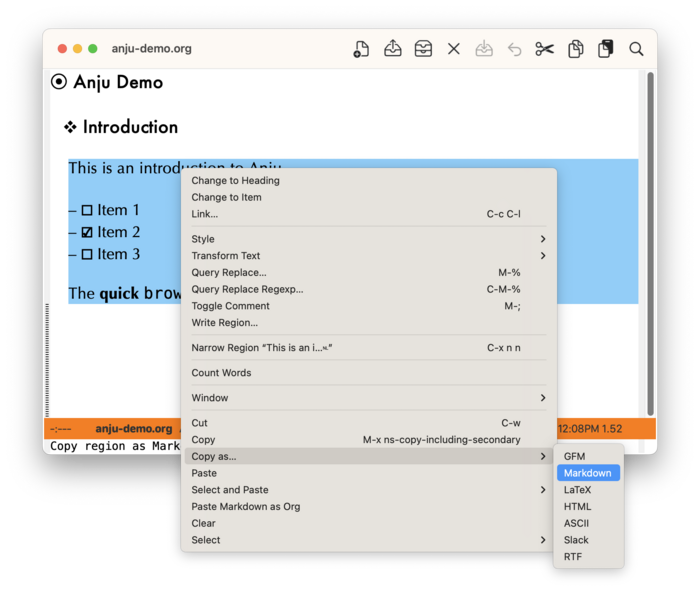Open the Window submenu

(x=369, y=398)
